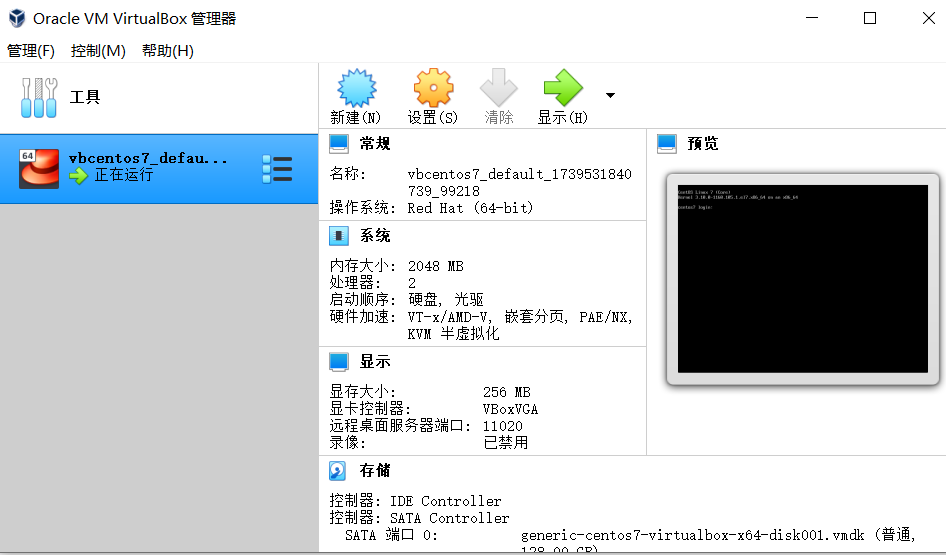Click the System (系统) chip icon

click(x=339, y=235)
